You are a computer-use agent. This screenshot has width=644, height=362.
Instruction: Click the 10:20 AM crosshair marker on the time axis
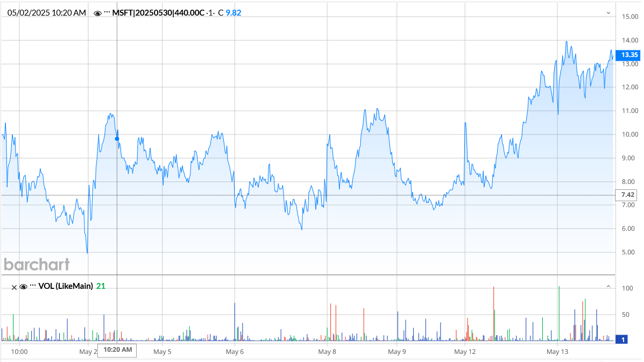click(116, 350)
